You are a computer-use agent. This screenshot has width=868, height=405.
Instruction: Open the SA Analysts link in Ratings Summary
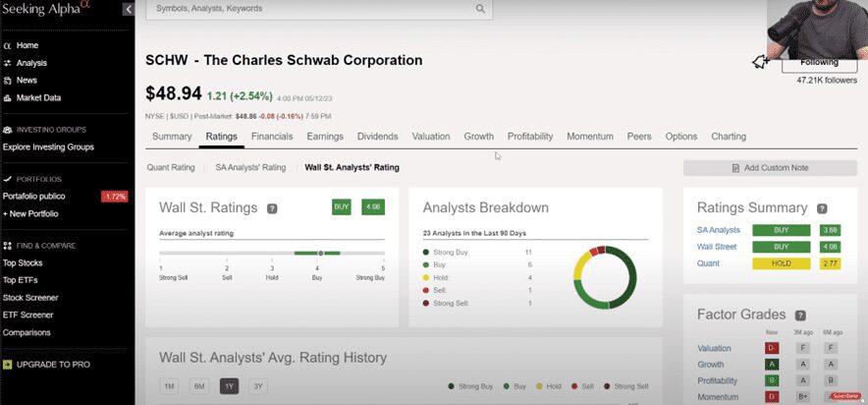point(719,230)
